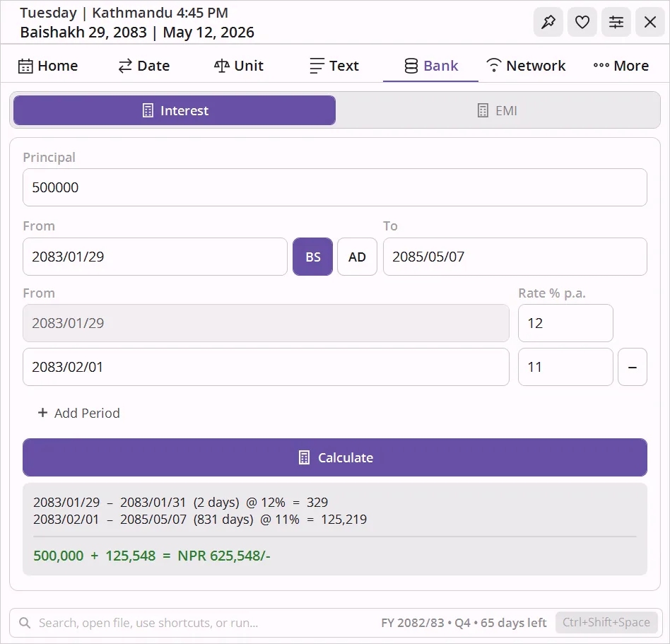670x644 pixels.
Task: Expand the More menu
Action: tap(621, 66)
